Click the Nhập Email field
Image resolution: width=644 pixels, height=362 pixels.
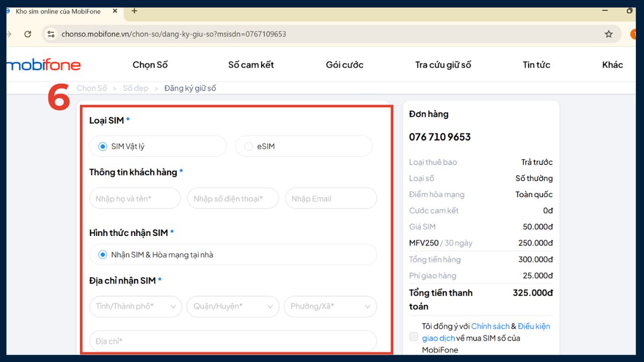point(331,198)
